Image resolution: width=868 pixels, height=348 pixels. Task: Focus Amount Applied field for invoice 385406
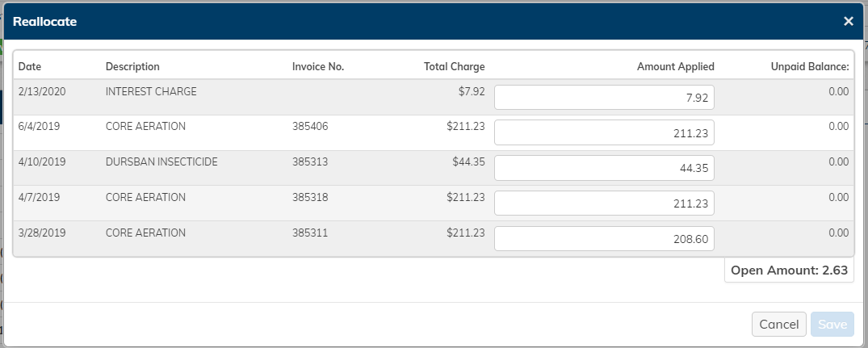[x=604, y=133]
